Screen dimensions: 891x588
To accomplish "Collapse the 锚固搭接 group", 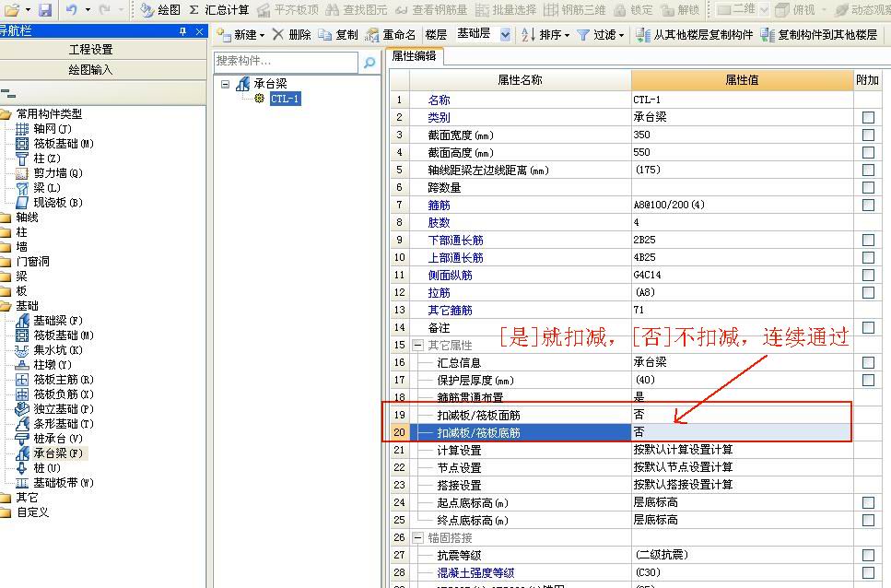I will (417, 537).
